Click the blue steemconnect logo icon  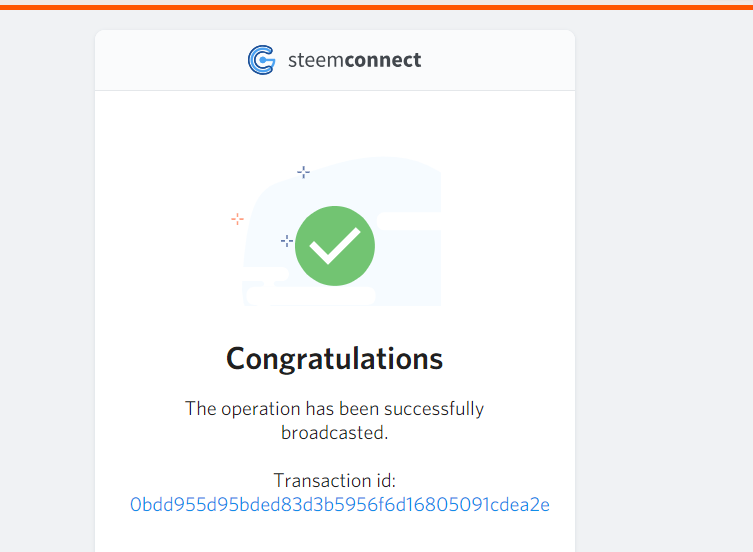click(x=262, y=60)
